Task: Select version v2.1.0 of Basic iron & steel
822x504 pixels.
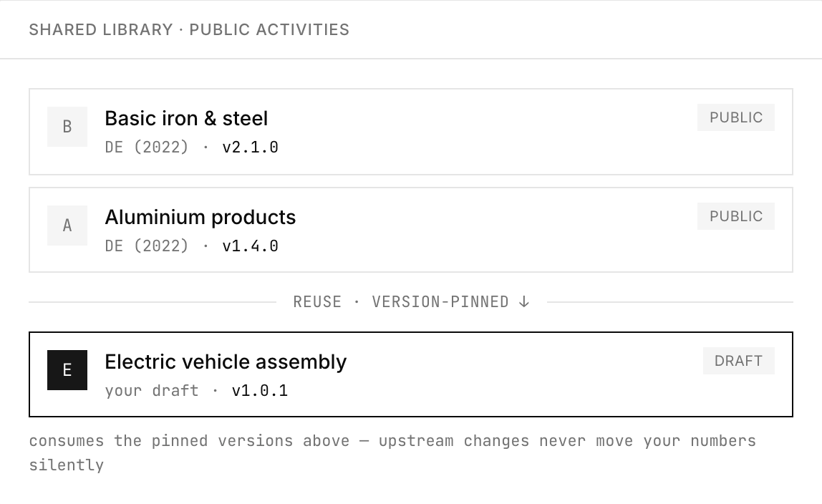Action: (250, 147)
